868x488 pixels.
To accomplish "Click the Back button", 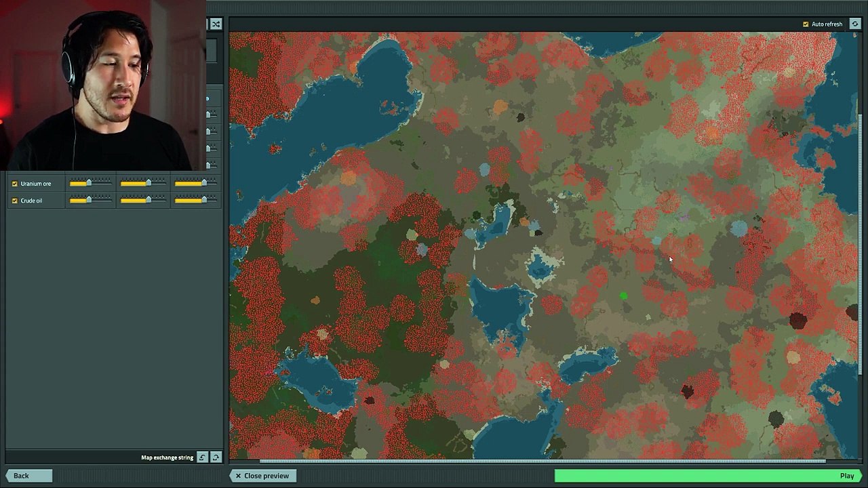I will (28, 476).
